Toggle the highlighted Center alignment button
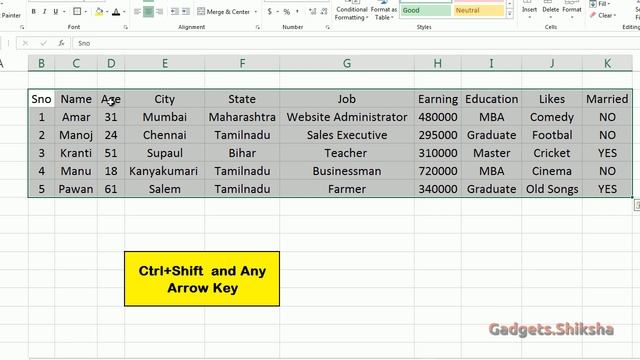Image resolution: width=640 pixels, height=360 pixels. (148, 12)
